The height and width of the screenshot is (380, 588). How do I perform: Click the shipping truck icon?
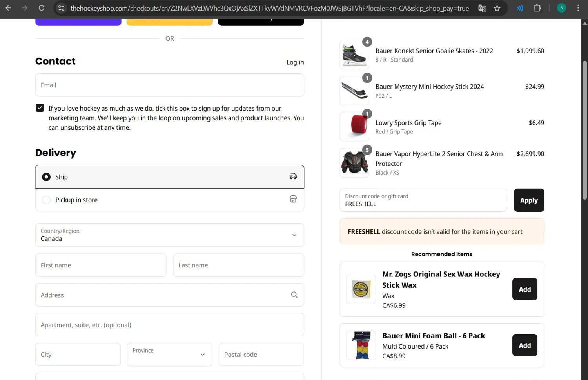pyautogui.click(x=293, y=176)
